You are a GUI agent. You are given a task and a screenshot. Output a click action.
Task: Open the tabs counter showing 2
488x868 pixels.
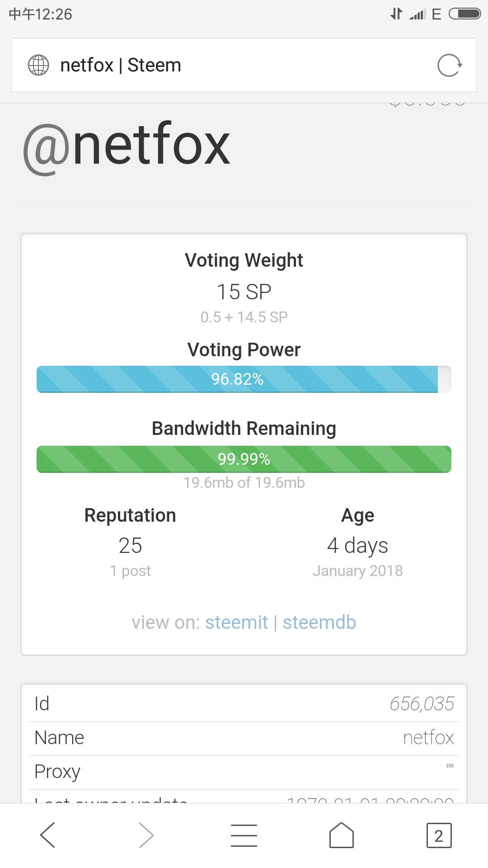coord(439,835)
